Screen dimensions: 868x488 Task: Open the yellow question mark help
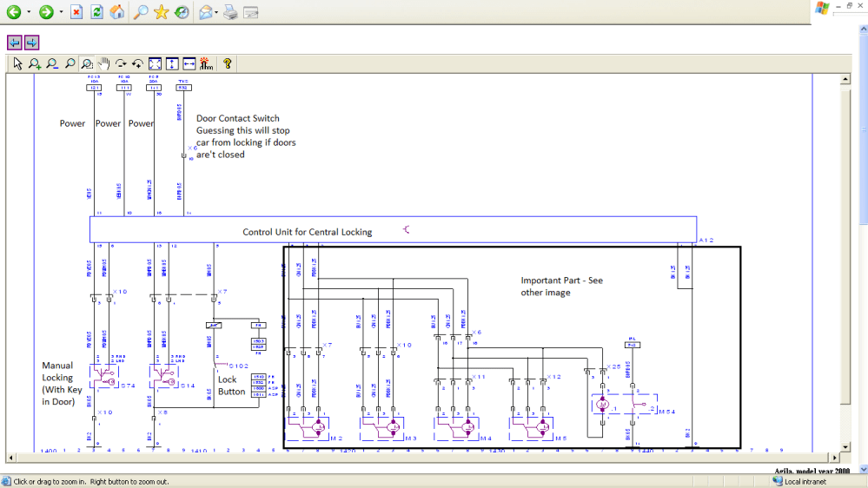tap(227, 63)
